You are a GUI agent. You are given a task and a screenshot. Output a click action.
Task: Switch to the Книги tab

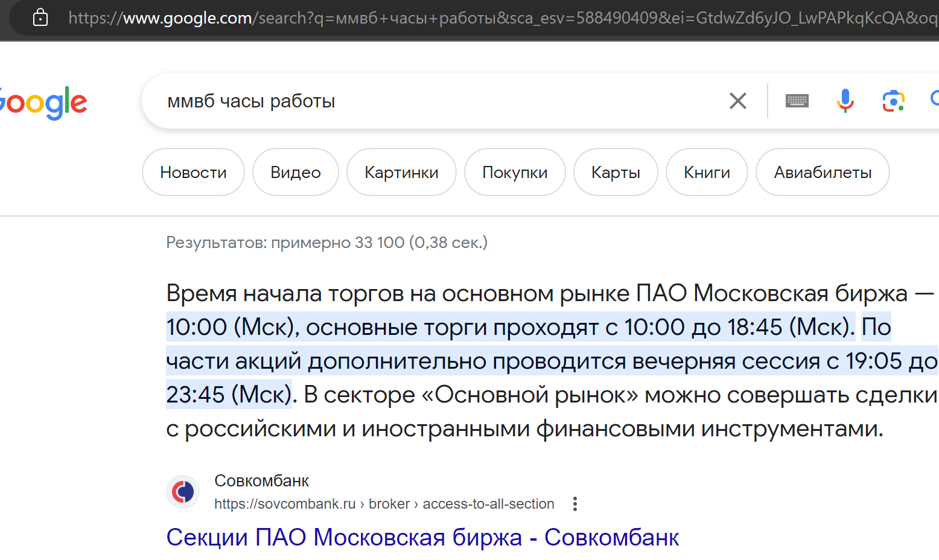coord(707,172)
